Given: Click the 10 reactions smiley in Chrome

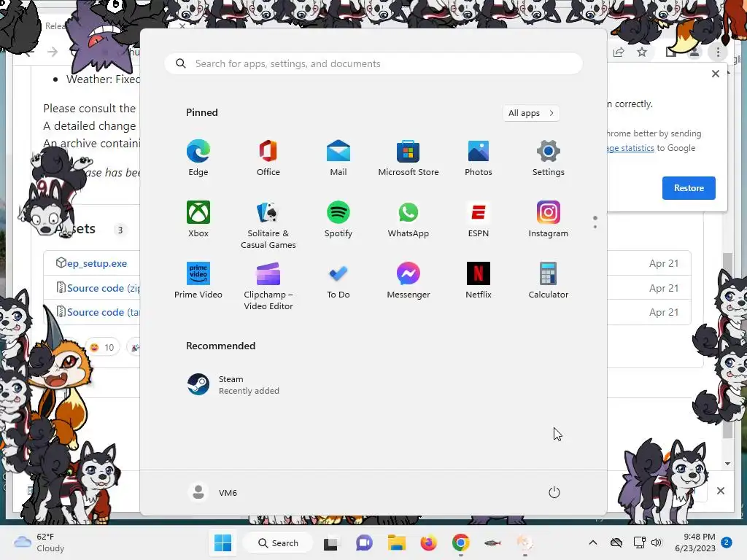Looking at the screenshot, I should point(102,348).
